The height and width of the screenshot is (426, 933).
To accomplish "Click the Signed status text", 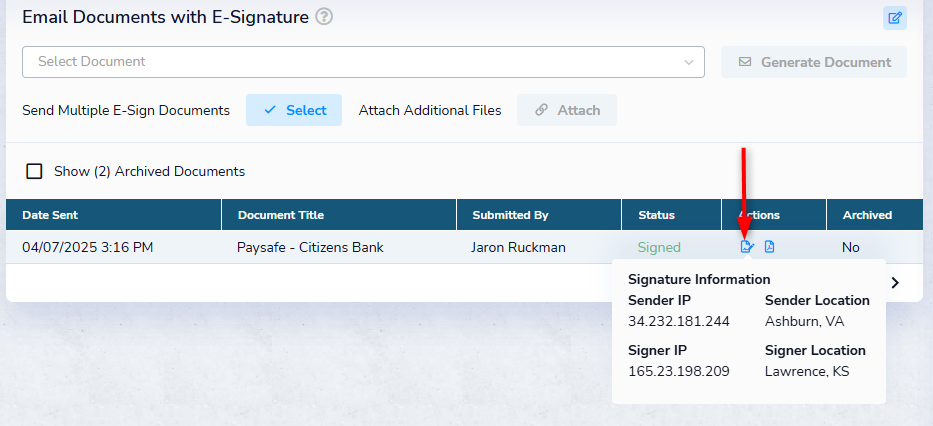I will coord(659,247).
